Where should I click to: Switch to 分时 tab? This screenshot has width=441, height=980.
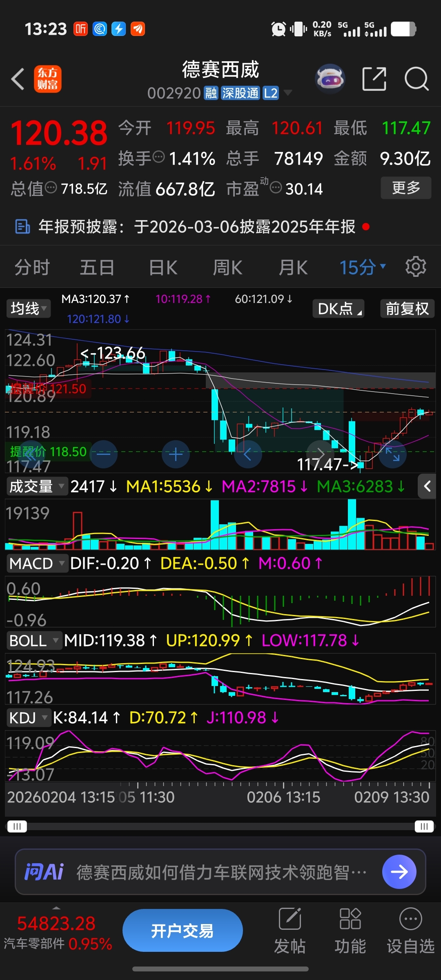[32, 267]
